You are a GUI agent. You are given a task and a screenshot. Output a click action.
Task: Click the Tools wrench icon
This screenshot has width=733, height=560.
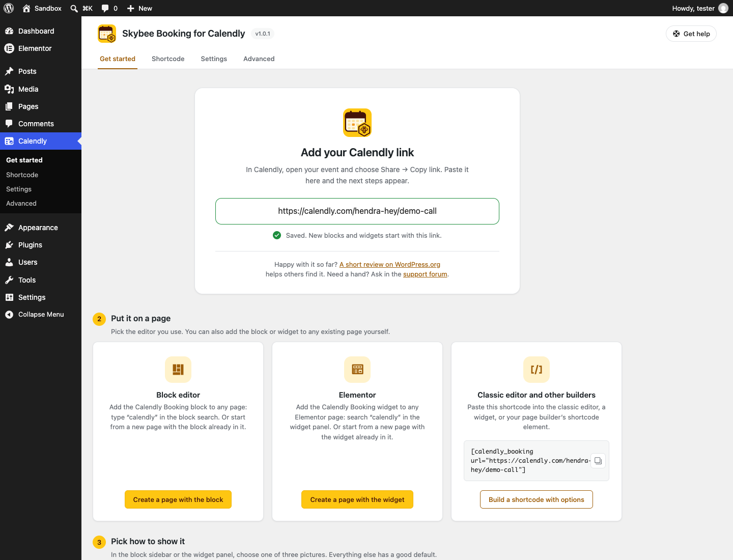pyautogui.click(x=9, y=280)
